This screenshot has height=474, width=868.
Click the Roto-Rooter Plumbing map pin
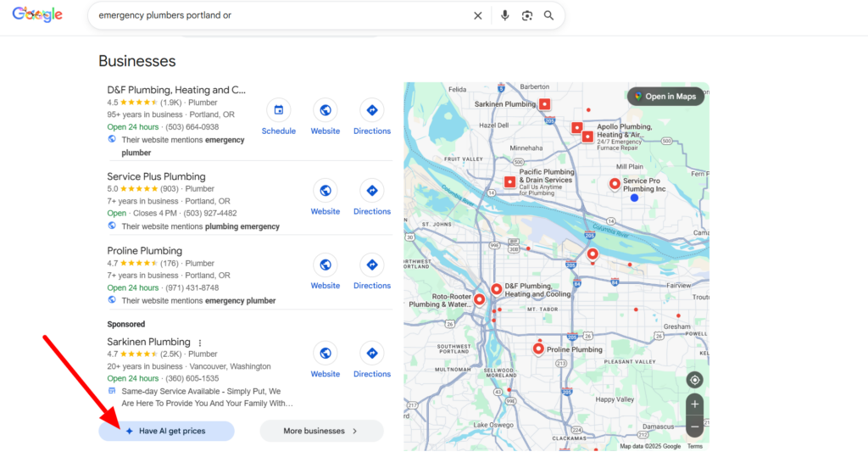(480, 299)
